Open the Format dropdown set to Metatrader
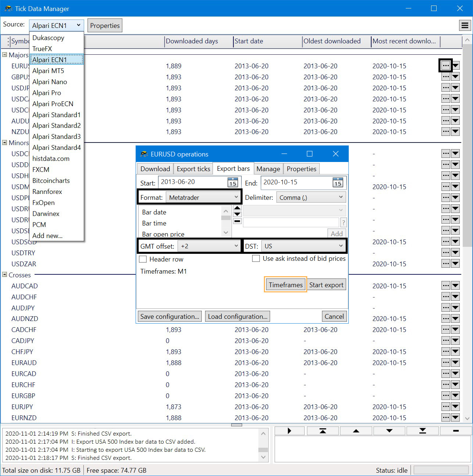Screen dimensions: 473x476 coord(204,197)
